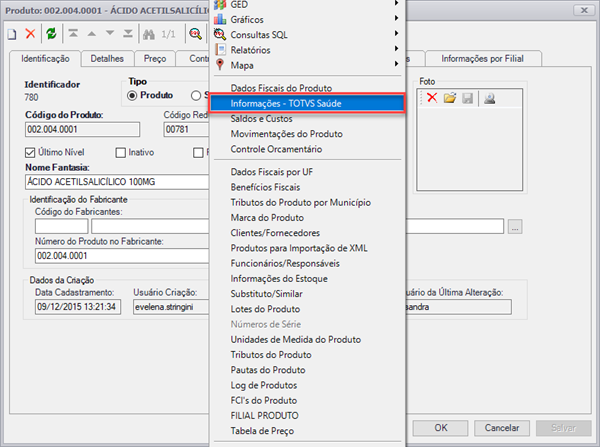Switch to the Detalhes tab
The image size is (600, 447).
coord(107,59)
